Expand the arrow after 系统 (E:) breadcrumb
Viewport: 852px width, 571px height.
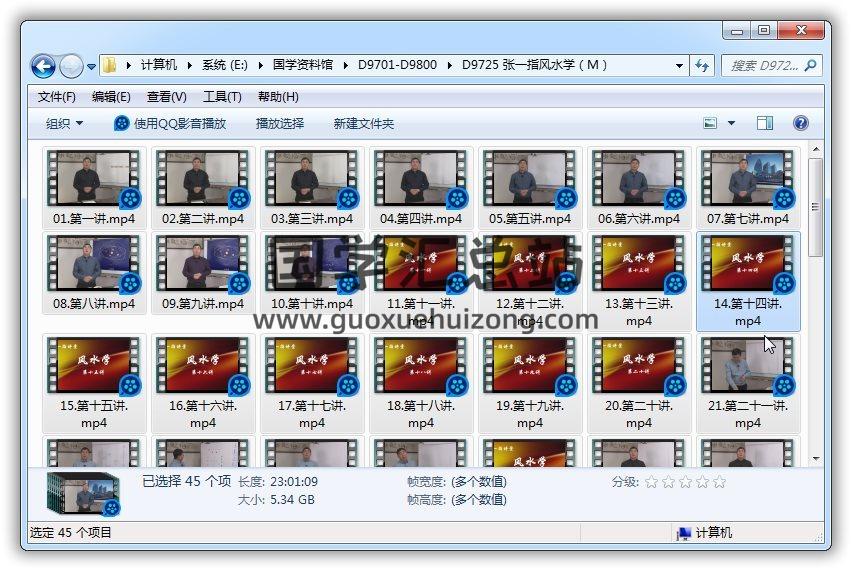[x=260, y=65]
